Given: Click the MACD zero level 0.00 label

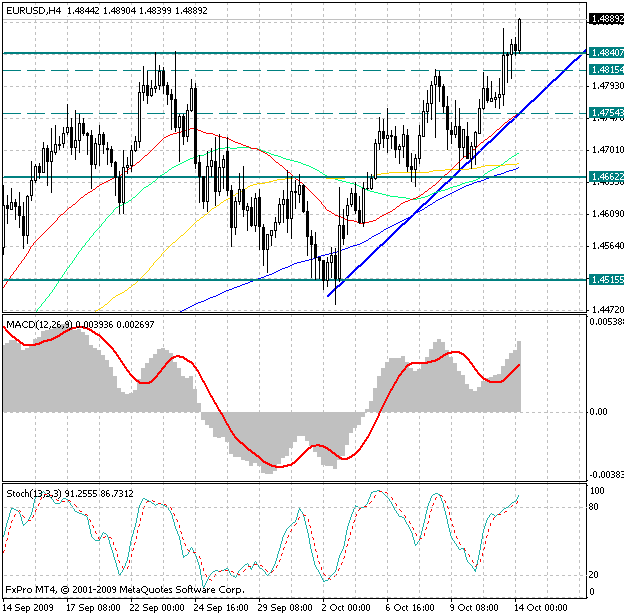Looking at the screenshot, I should coord(597,411).
